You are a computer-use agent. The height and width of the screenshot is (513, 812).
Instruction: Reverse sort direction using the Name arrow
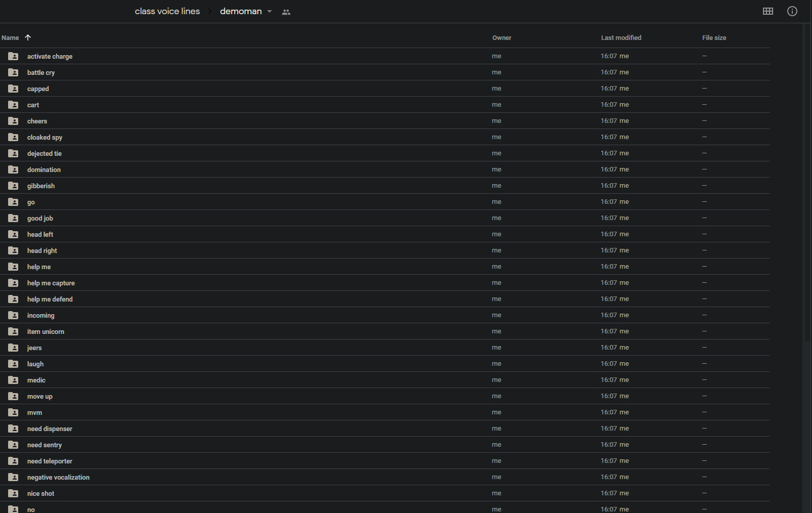point(28,37)
